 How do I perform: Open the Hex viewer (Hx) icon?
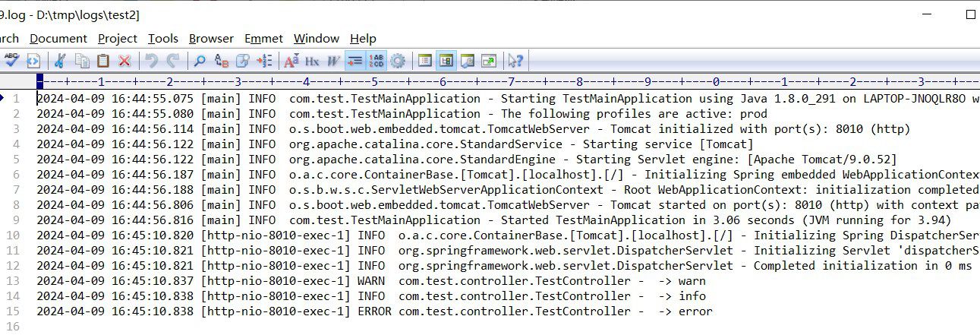tap(312, 61)
